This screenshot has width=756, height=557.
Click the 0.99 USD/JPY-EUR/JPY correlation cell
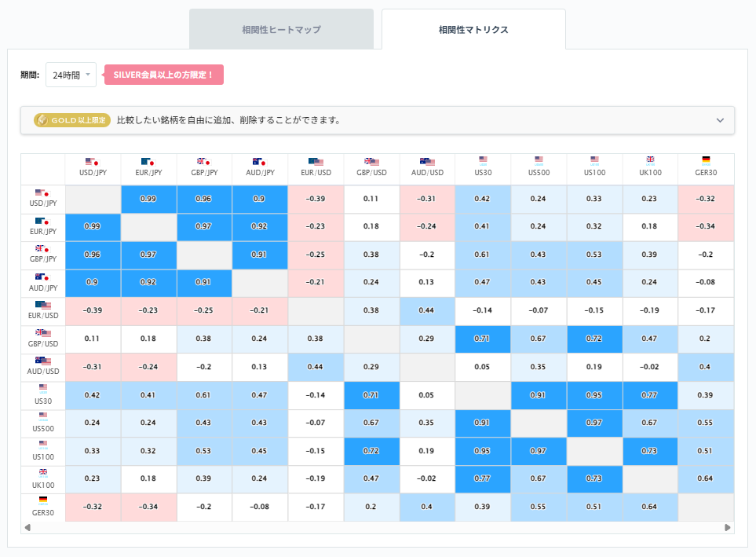pos(149,199)
